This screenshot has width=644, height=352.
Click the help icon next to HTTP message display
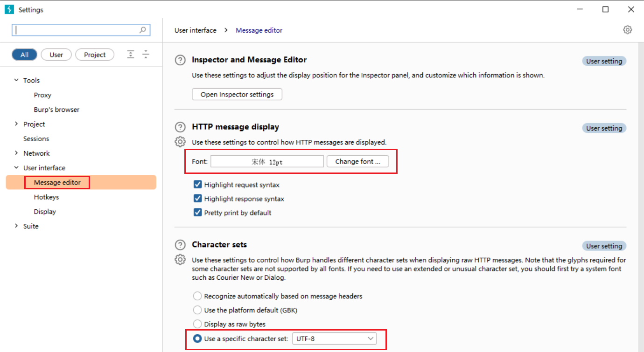[x=180, y=127]
